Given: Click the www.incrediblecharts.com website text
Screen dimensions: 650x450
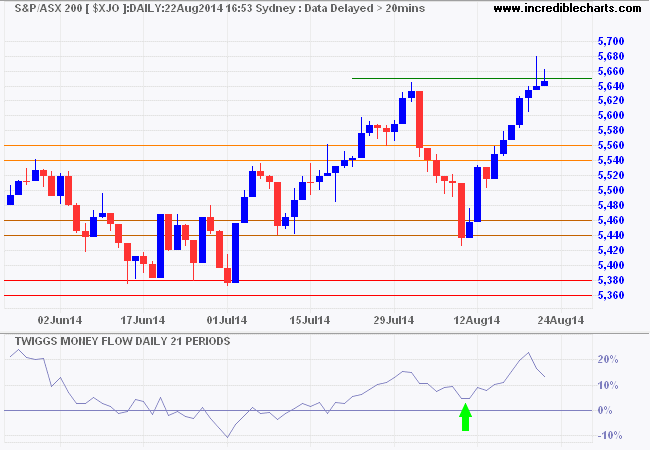Looking at the screenshot, I should click(x=567, y=8).
